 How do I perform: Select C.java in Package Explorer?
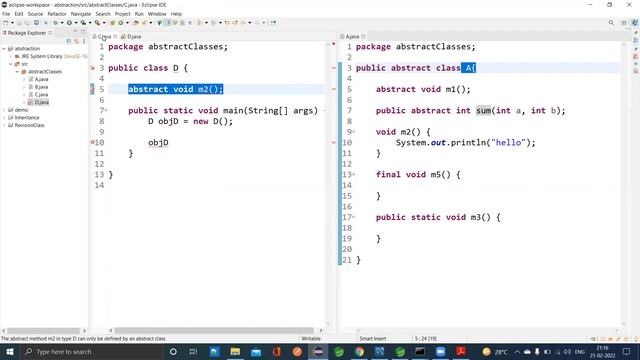pyautogui.click(x=41, y=95)
